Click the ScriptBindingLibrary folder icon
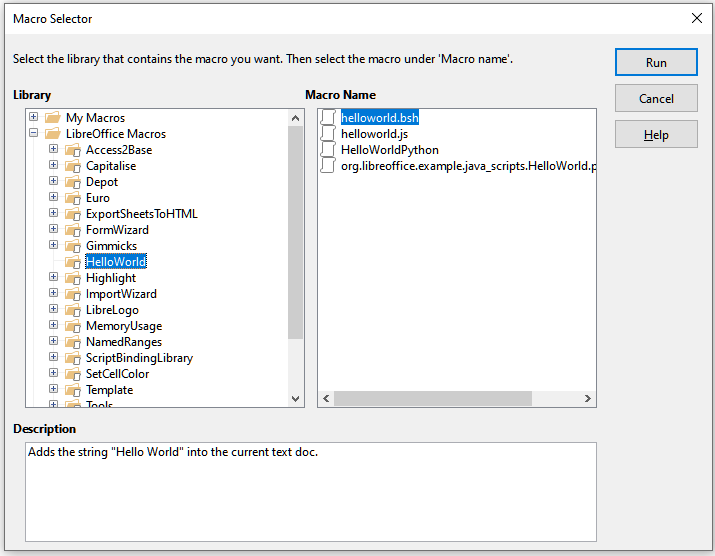The image size is (715, 556). [x=73, y=358]
